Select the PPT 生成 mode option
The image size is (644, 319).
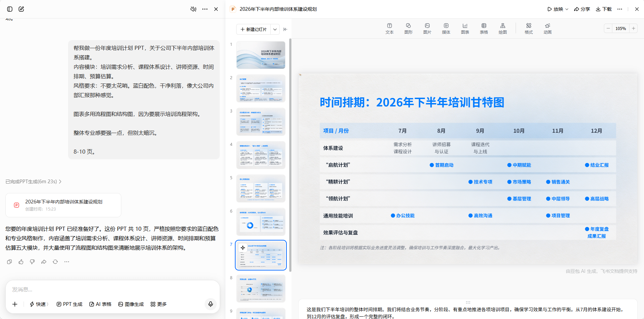(x=69, y=304)
